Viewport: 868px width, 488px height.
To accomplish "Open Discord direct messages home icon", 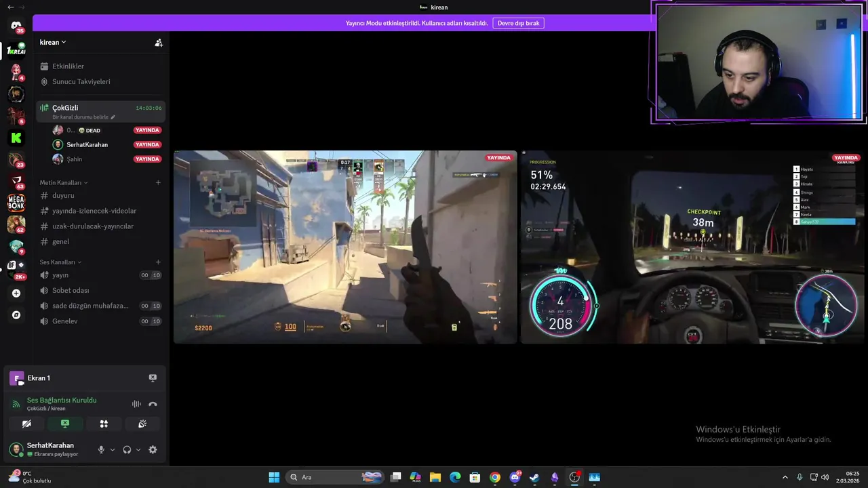I will click(16, 27).
